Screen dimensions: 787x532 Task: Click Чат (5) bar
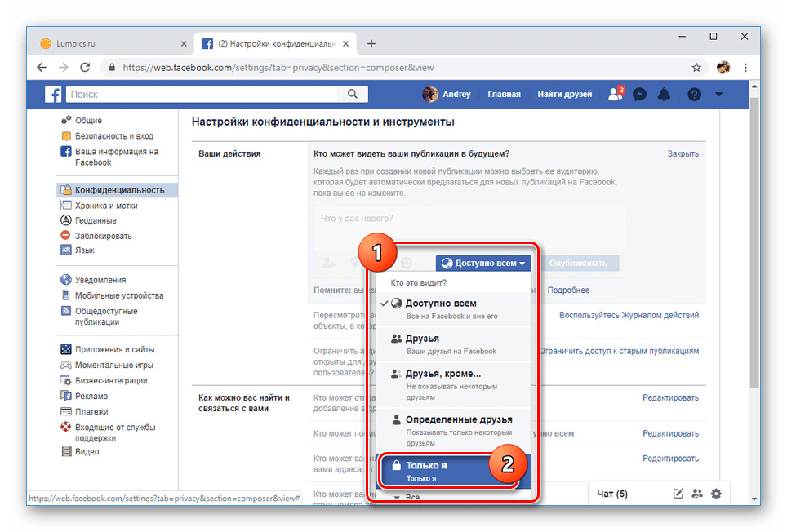tap(611, 494)
